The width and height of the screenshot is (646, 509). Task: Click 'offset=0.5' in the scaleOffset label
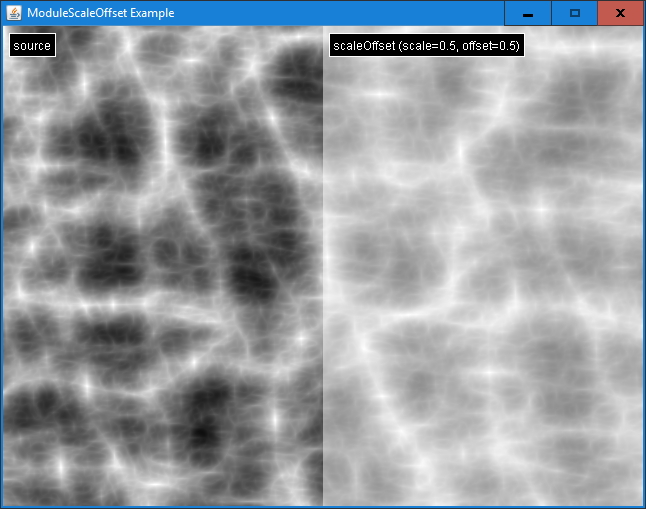[489, 46]
